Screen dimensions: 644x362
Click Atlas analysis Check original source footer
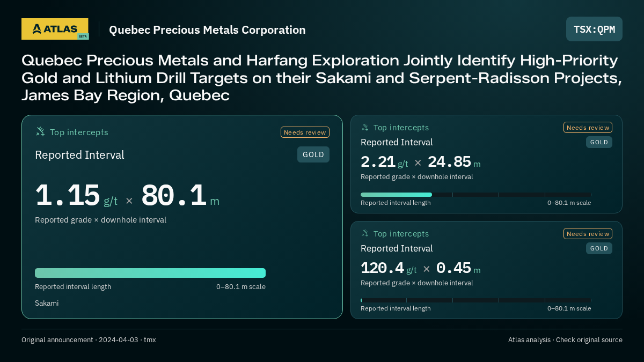[565, 339]
